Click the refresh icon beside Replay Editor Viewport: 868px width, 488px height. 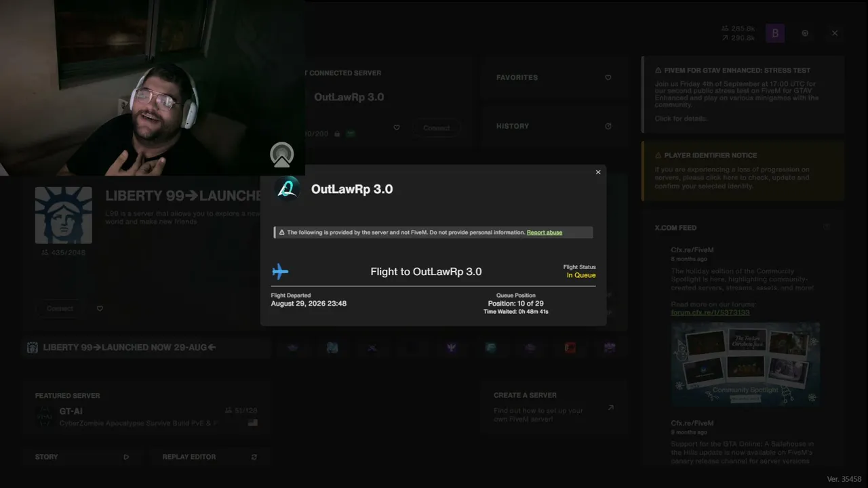(x=254, y=457)
